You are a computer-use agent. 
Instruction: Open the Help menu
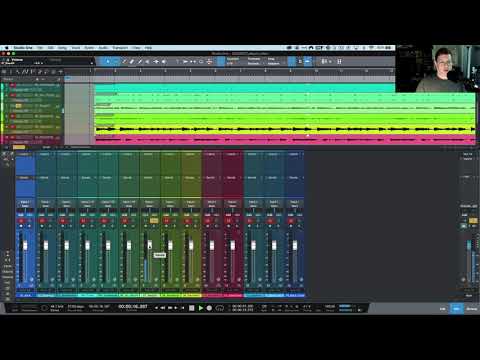148,48
